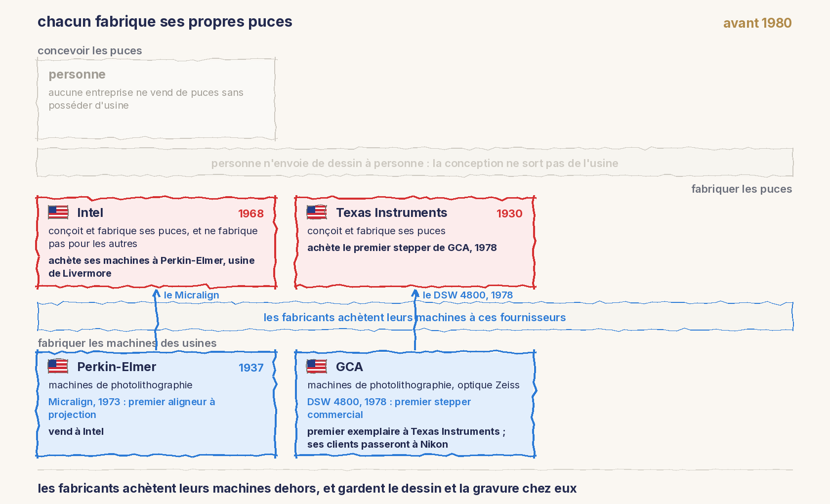Select the "Perkin-Elmer" card heading
Screen dimensions: 830x504
click(x=117, y=367)
